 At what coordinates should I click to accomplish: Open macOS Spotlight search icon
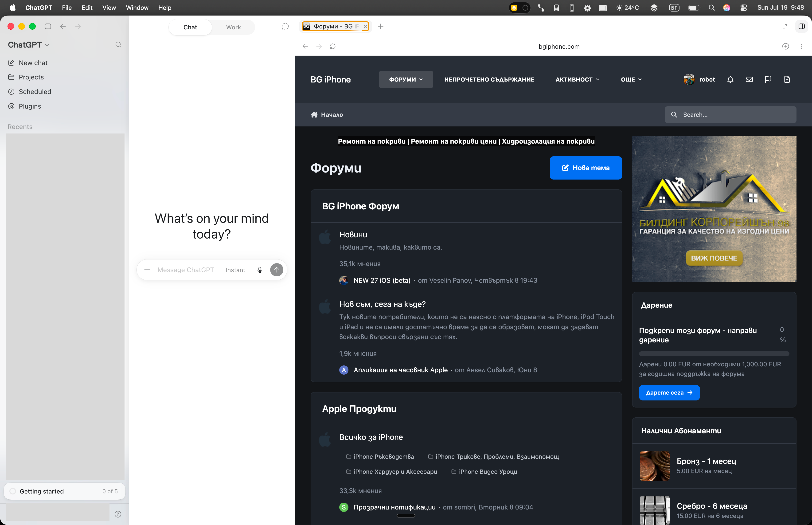(x=711, y=8)
